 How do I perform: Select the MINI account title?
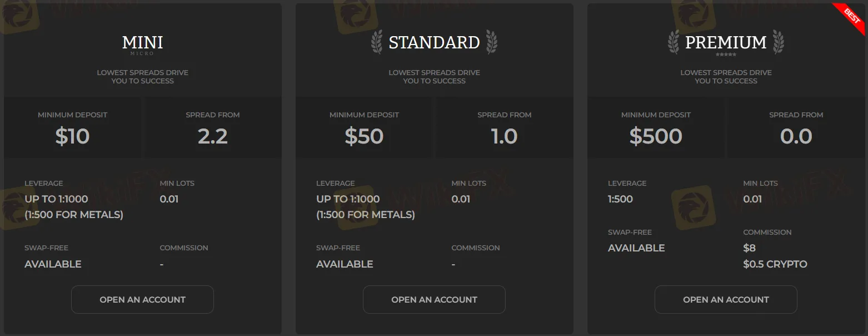click(143, 42)
